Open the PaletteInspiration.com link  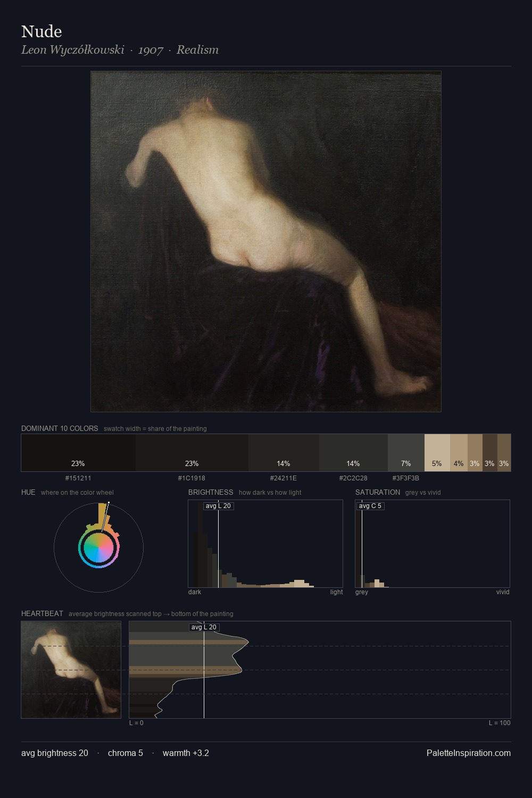click(469, 753)
